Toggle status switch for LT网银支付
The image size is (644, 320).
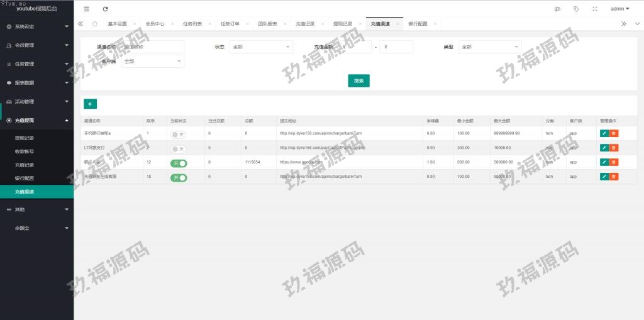pyautogui.click(x=178, y=148)
